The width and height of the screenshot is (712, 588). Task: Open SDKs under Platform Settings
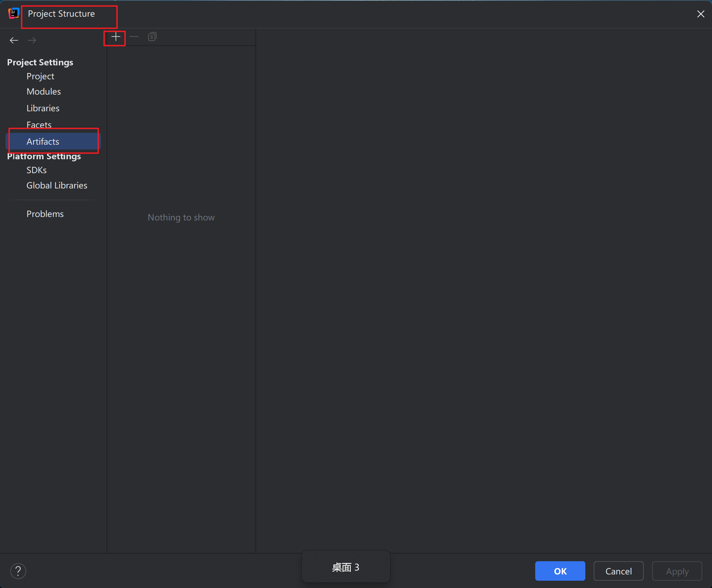37,170
